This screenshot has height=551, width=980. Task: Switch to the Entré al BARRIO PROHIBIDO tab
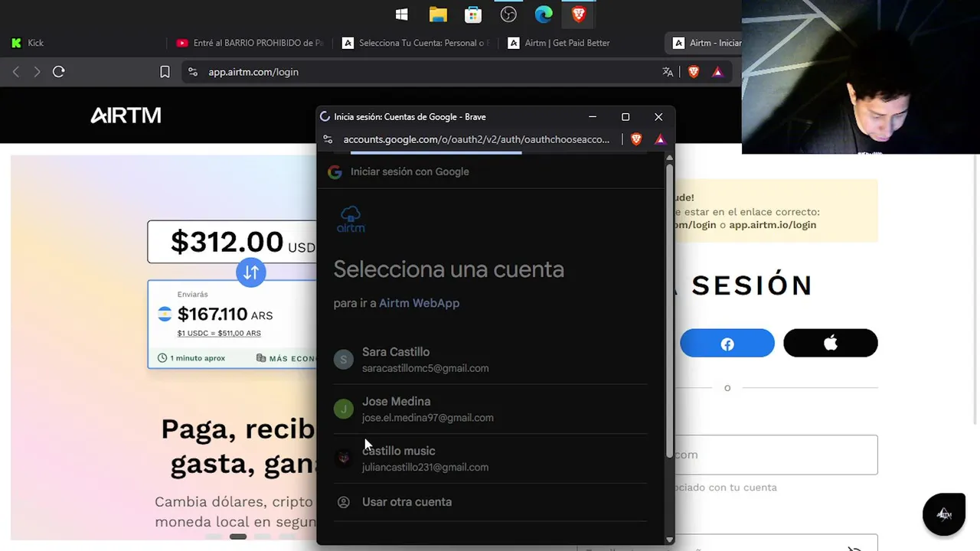[x=250, y=43]
